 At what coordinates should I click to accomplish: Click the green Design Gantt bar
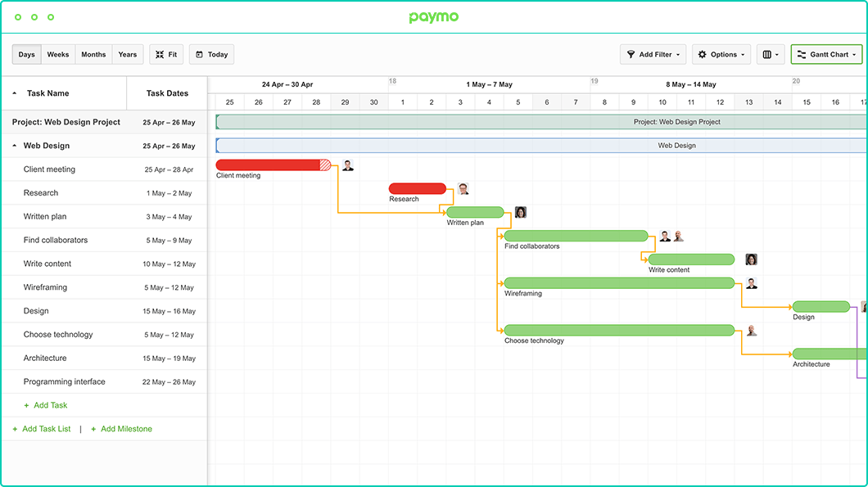click(821, 307)
